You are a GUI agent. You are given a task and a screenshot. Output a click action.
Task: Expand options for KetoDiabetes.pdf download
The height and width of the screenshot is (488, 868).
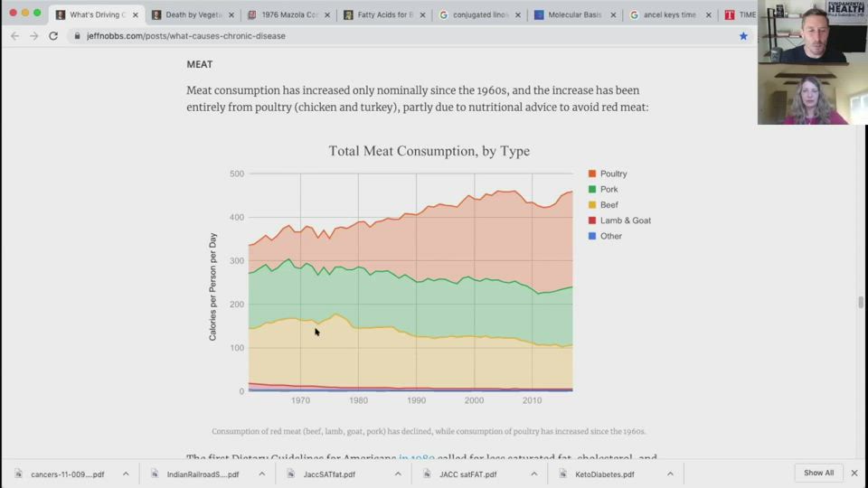(x=670, y=474)
